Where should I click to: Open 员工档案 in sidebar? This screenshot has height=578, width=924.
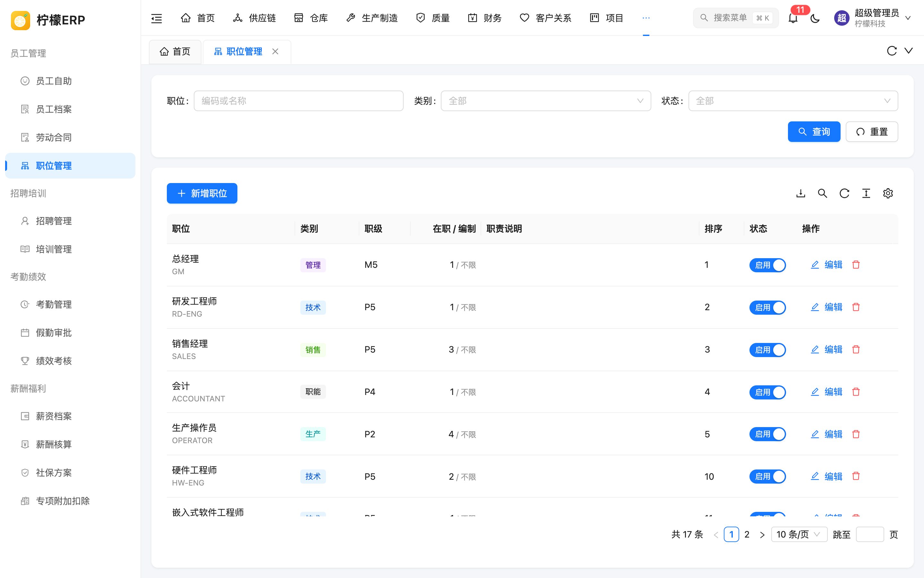(70, 109)
